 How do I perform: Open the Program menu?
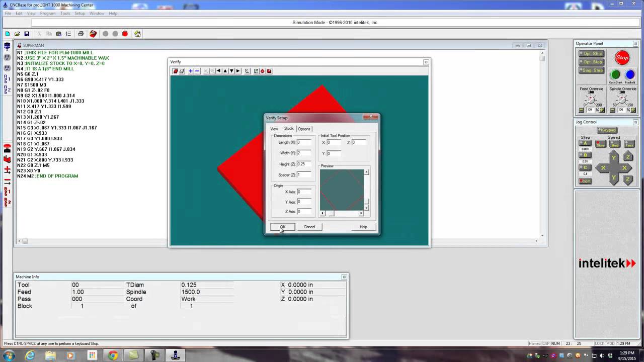[48, 14]
